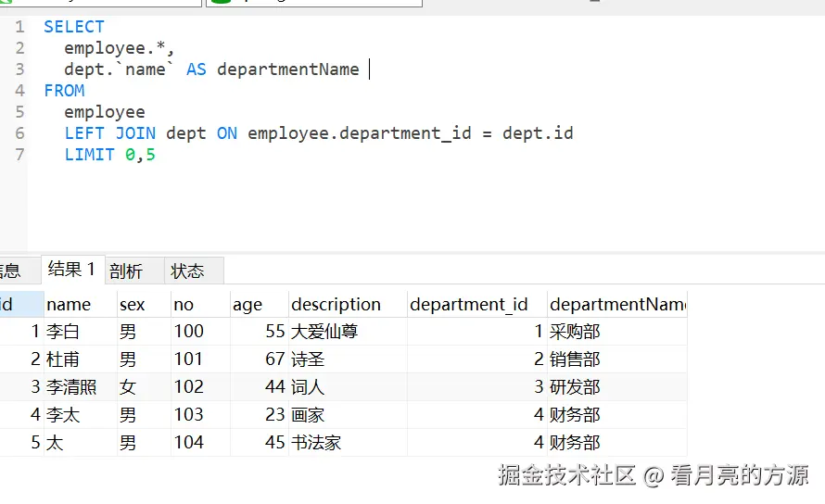
Task: Click line number 7 in the editor gutter
Action: click(x=19, y=155)
